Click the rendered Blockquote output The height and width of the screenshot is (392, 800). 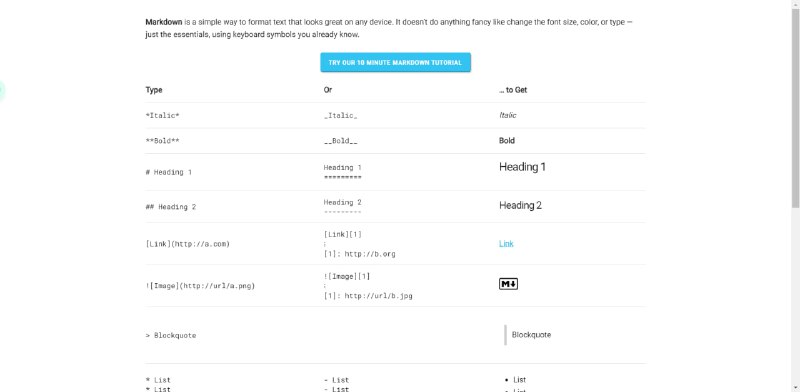[x=531, y=335]
